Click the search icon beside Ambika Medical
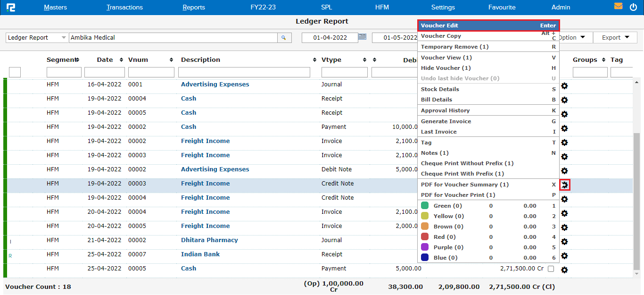 (x=284, y=38)
